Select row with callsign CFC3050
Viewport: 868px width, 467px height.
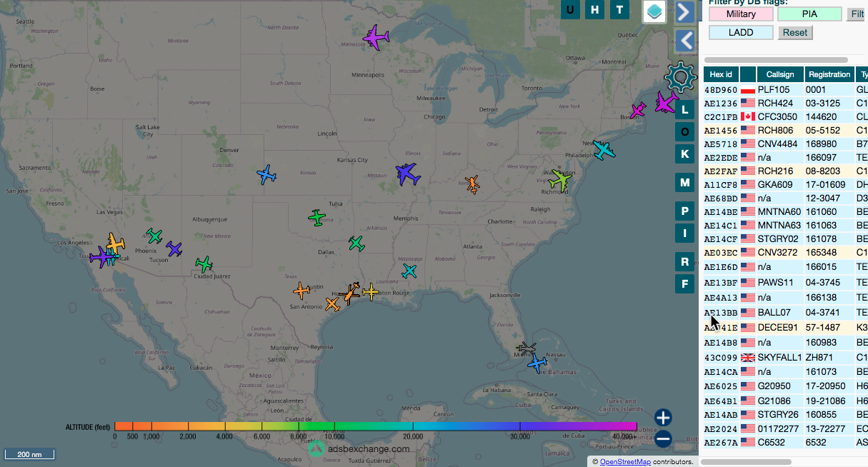pos(786,117)
